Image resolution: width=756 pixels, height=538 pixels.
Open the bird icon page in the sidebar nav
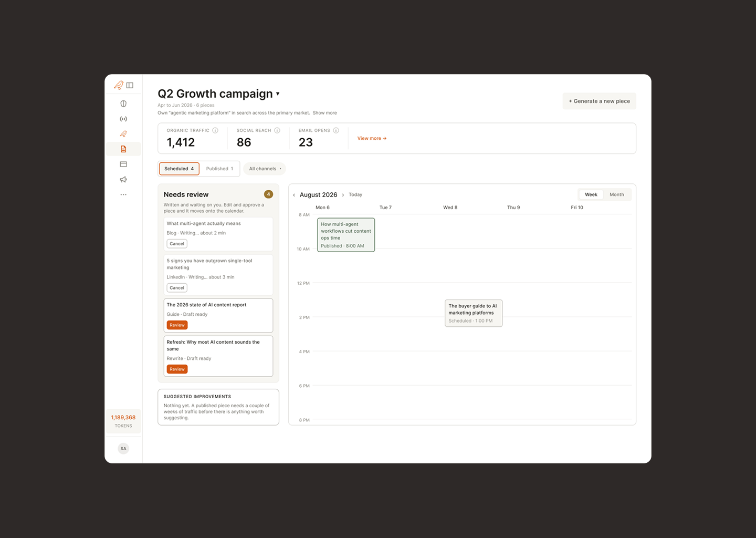123,134
